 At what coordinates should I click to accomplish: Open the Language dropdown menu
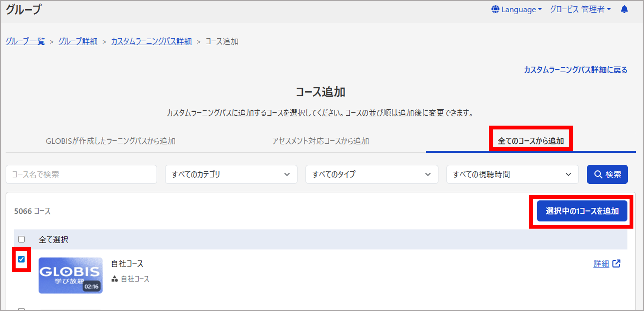(517, 9)
